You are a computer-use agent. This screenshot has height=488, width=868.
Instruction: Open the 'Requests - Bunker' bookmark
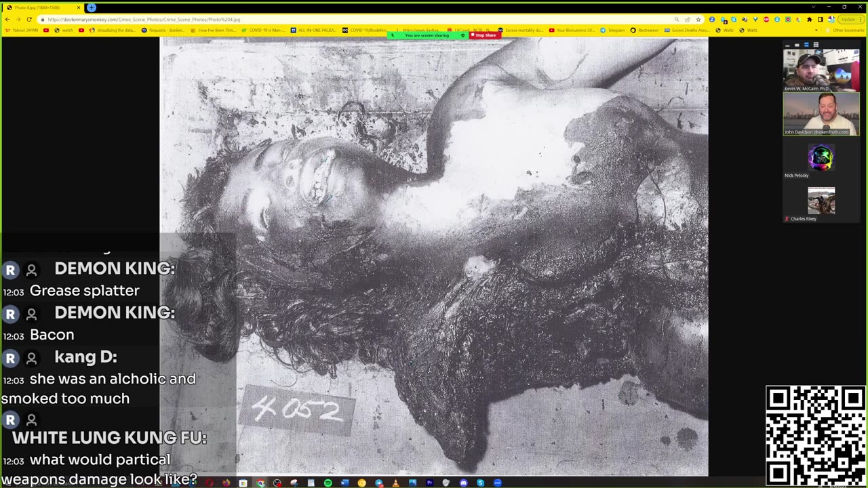point(163,30)
